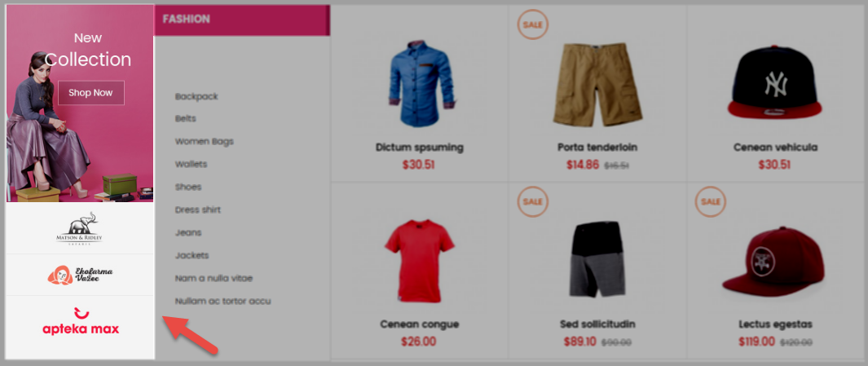868x366 pixels.
Task: Click SALE badge on Lectus egestas cap
Action: [x=710, y=201]
